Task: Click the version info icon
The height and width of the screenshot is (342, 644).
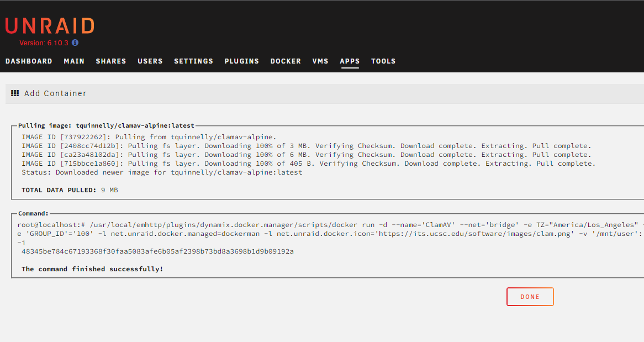Action: [x=75, y=43]
